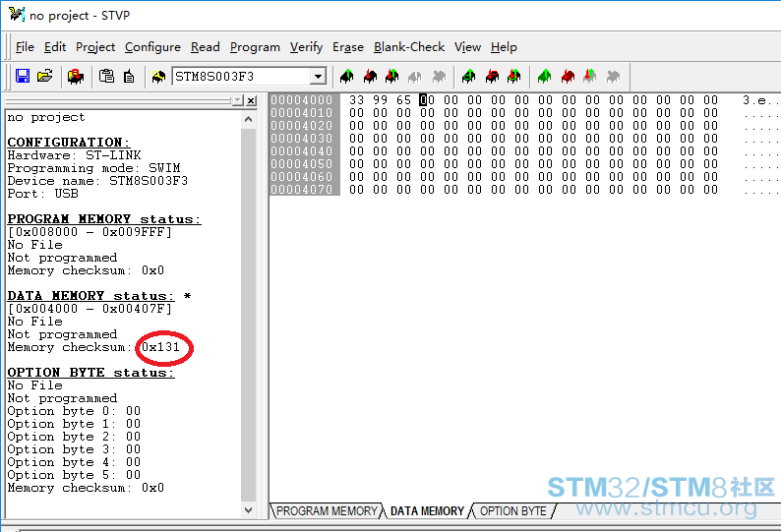781x532 pixels.
Task: Click the DATA MEMORY status heading
Action: (90, 296)
